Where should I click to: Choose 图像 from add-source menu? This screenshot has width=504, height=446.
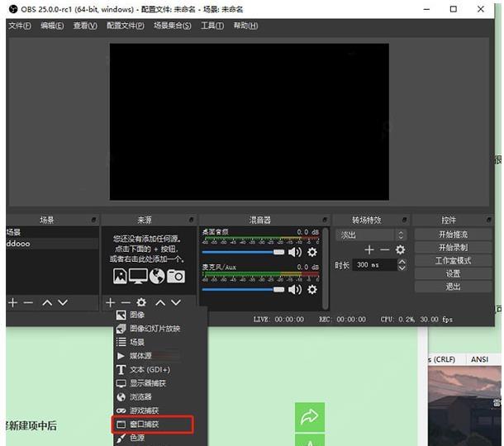(x=160, y=315)
